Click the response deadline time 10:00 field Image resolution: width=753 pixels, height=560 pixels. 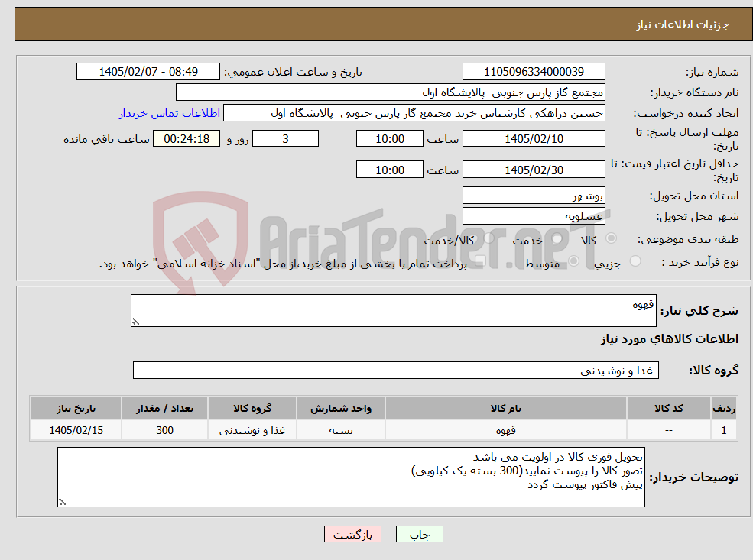point(389,139)
